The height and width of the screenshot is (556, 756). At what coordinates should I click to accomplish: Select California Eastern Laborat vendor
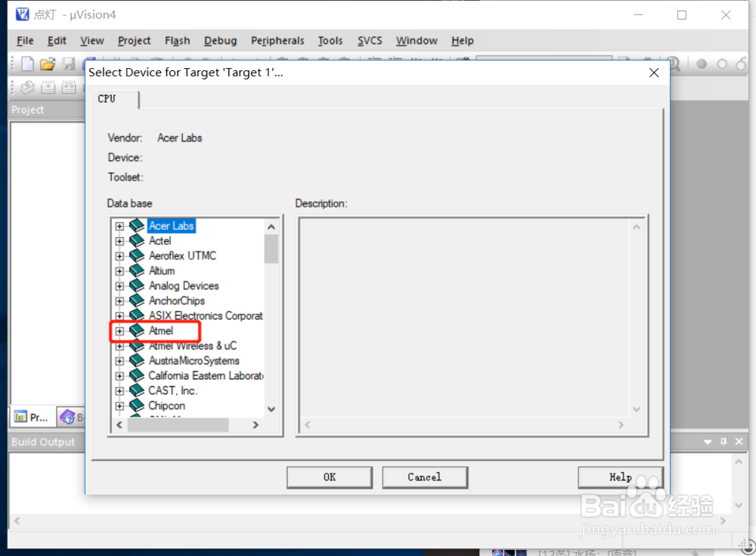coord(206,375)
